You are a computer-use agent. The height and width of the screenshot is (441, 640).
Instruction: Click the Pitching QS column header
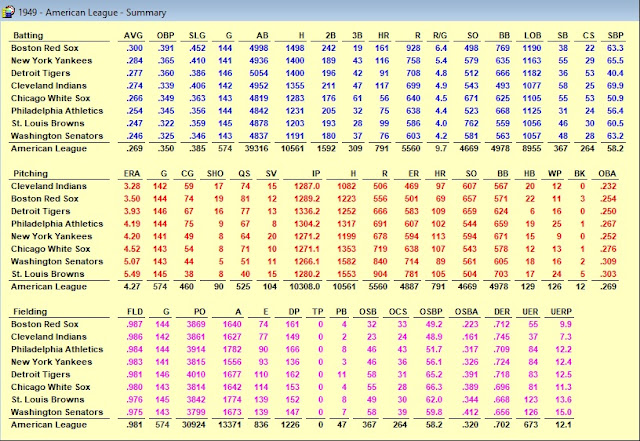point(244,174)
